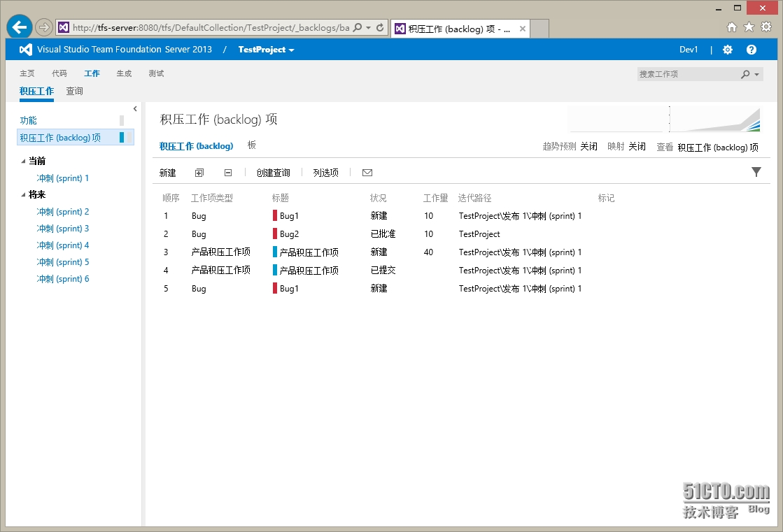Image resolution: width=783 pixels, height=532 pixels.
Task: Toggle 趋势预测 setting 关闭
Action: tap(588, 146)
